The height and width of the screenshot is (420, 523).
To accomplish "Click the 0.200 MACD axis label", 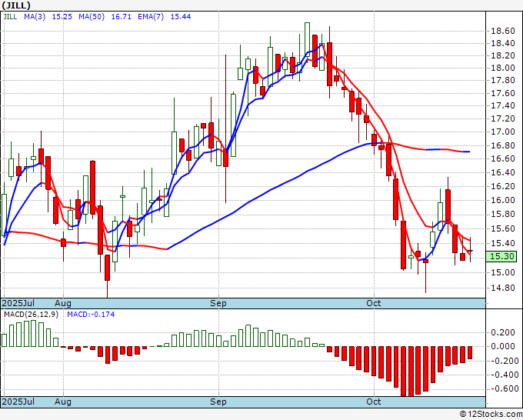I will (502, 332).
